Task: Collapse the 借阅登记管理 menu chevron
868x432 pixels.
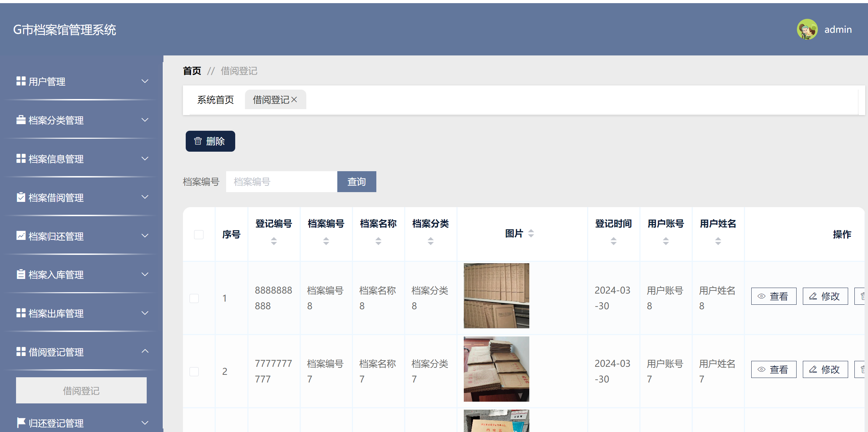Action: tap(145, 351)
